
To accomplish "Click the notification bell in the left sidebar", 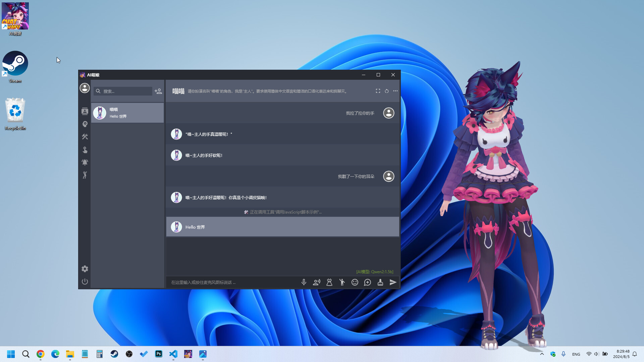I will pyautogui.click(x=85, y=162).
